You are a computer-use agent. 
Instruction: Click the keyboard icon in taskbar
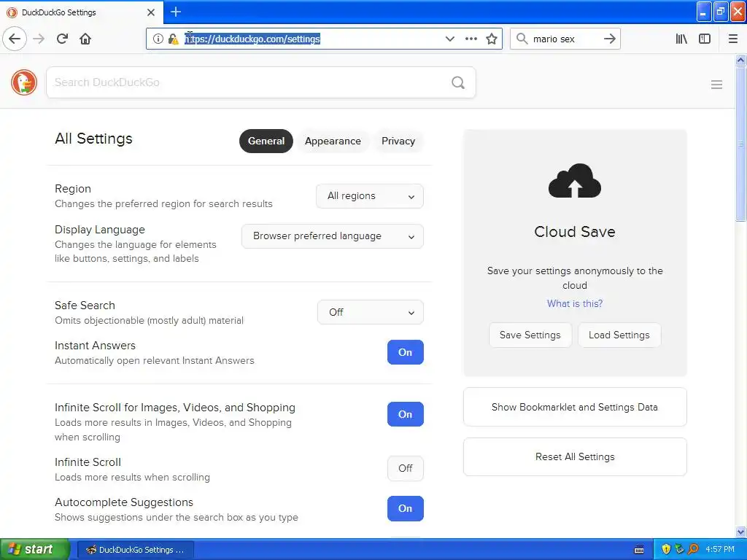pyautogui.click(x=639, y=550)
